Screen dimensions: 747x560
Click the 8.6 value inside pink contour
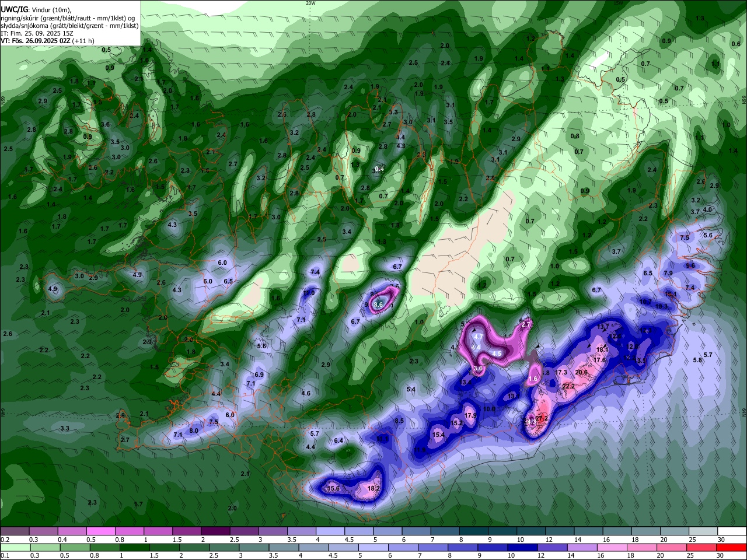(378, 304)
